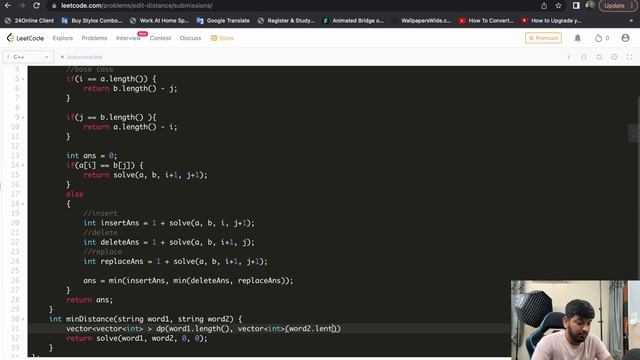Toggle the Autocomplete option
640x360 pixels.
coord(81,57)
